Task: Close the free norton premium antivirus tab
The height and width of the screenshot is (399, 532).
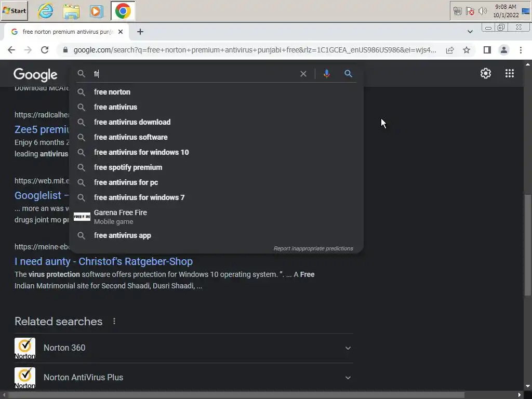Action: click(x=121, y=32)
